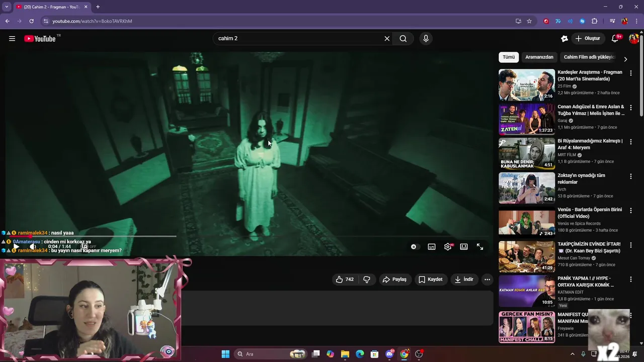
Task: Reload the page with the refresh icon
Action: pyautogui.click(x=31, y=21)
